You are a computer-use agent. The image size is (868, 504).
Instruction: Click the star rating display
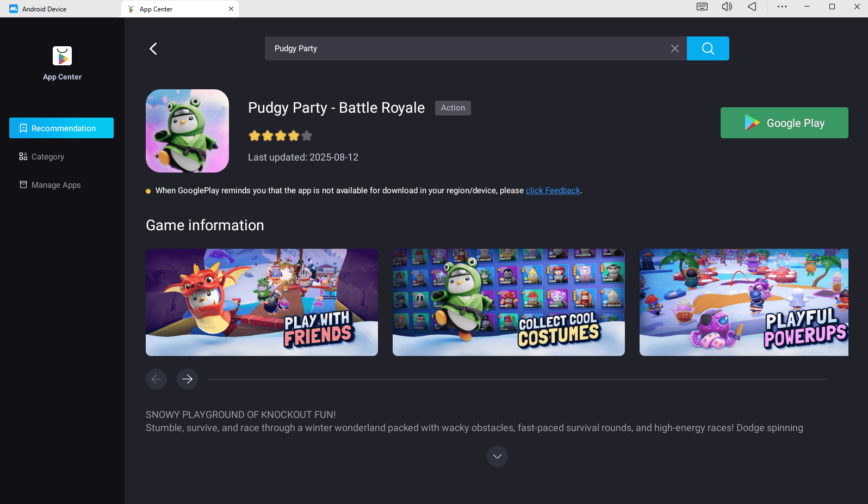tap(280, 136)
